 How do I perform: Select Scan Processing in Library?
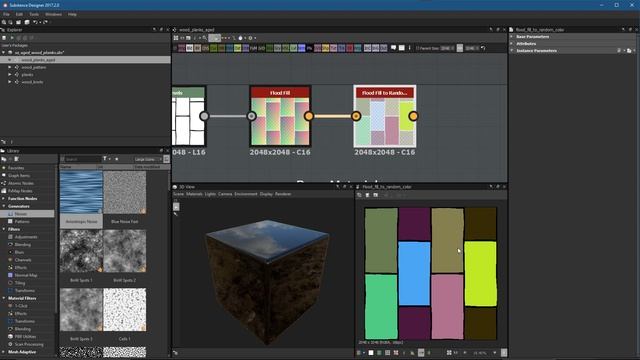pos(29,344)
